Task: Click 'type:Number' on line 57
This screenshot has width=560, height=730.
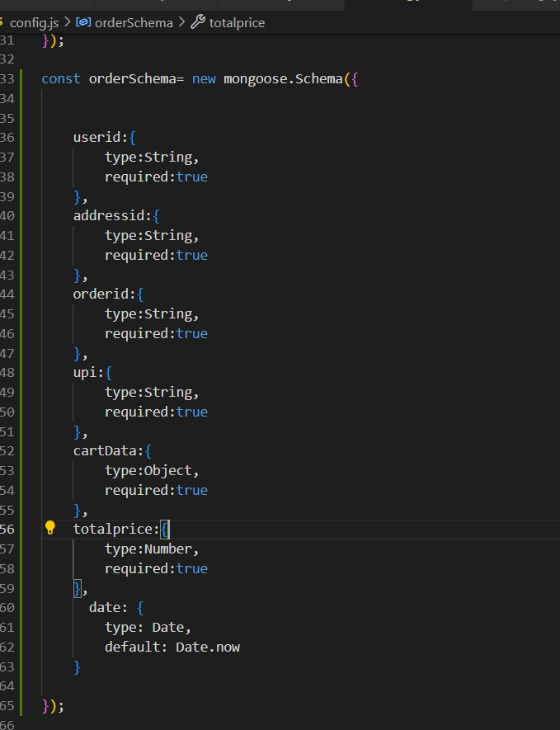Action: click(148, 549)
